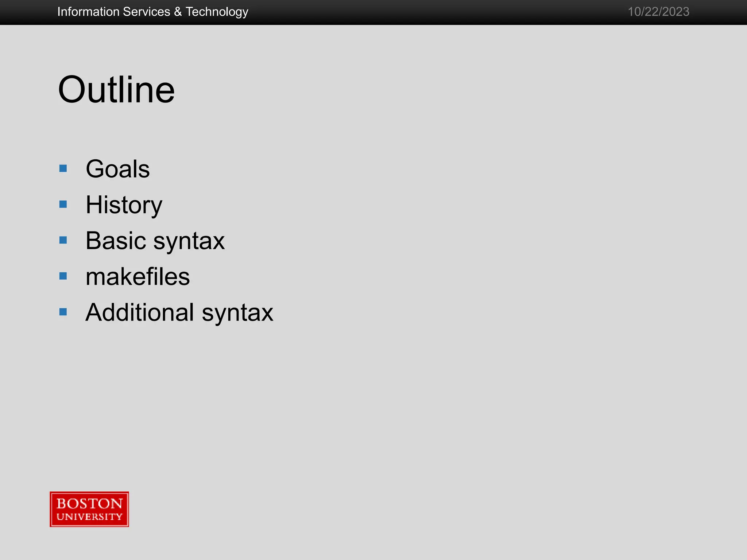Select the word Services in the header
The height and width of the screenshot is (560, 747).
click(147, 12)
